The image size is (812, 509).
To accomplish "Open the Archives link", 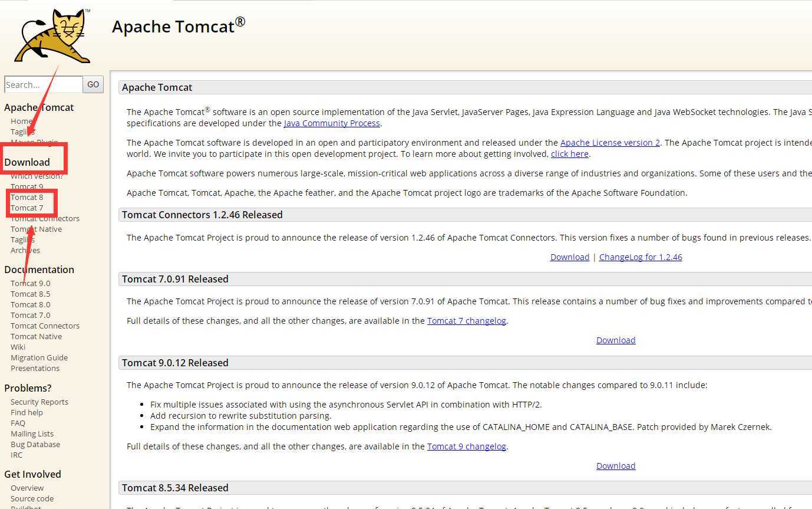I will click(25, 250).
